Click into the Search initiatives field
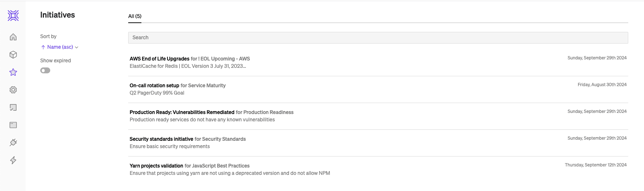 pyautogui.click(x=378, y=37)
